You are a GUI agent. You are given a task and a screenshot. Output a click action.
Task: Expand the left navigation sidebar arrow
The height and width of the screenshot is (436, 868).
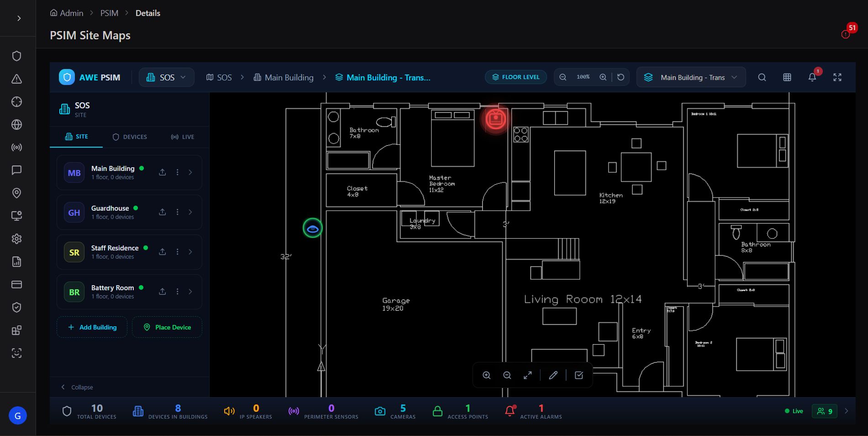[x=19, y=18]
